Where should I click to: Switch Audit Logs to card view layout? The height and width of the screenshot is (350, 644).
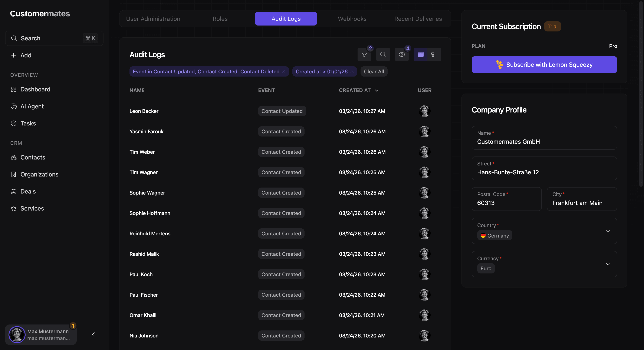[434, 54]
